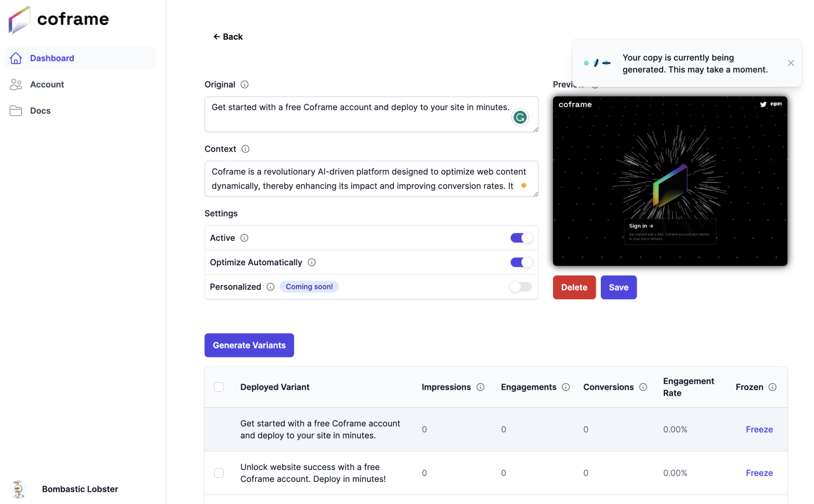Click the Engagements column header
Viewport: 814px width, 504px height.
point(528,387)
